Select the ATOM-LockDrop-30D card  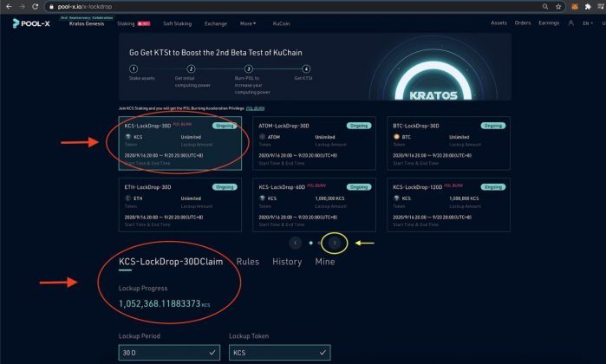click(x=314, y=143)
